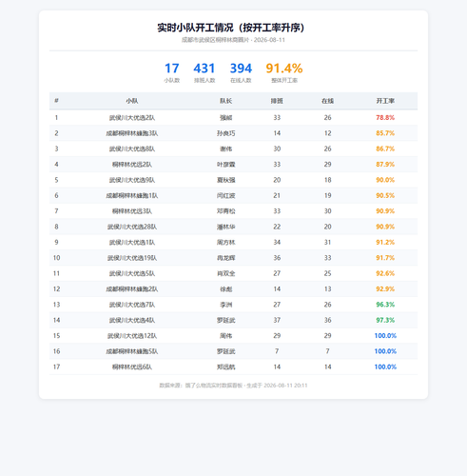Click the scheduled count 36 in row 10
The height and width of the screenshot is (476, 467).
click(277, 258)
